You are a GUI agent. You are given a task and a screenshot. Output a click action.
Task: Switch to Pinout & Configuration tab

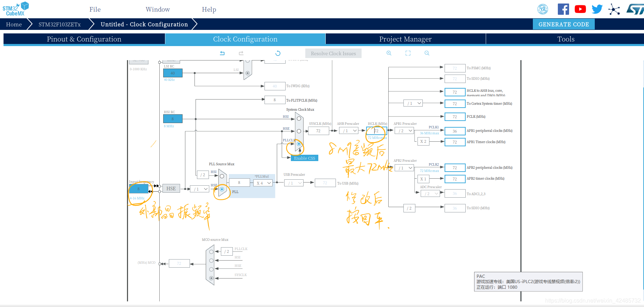pos(84,39)
